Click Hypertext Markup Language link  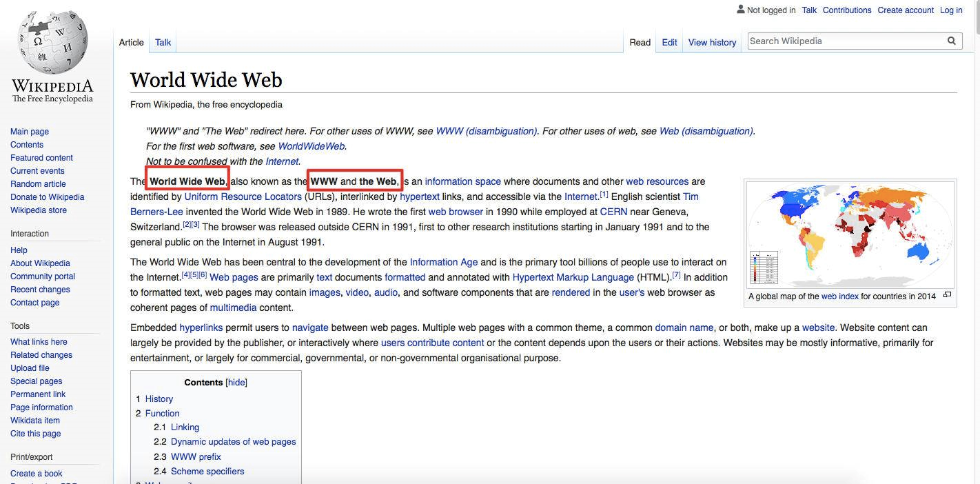pyautogui.click(x=573, y=277)
